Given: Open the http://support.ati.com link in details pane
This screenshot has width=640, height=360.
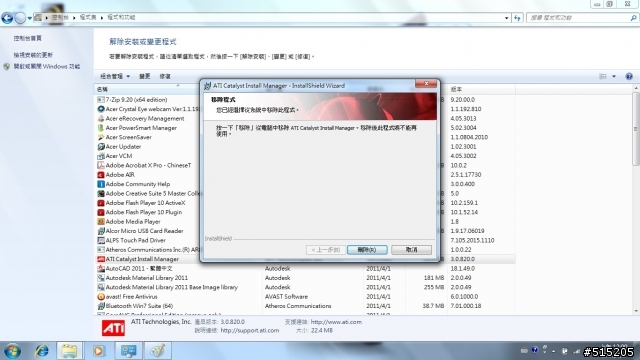Looking at the screenshot, I should click(x=250, y=331).
